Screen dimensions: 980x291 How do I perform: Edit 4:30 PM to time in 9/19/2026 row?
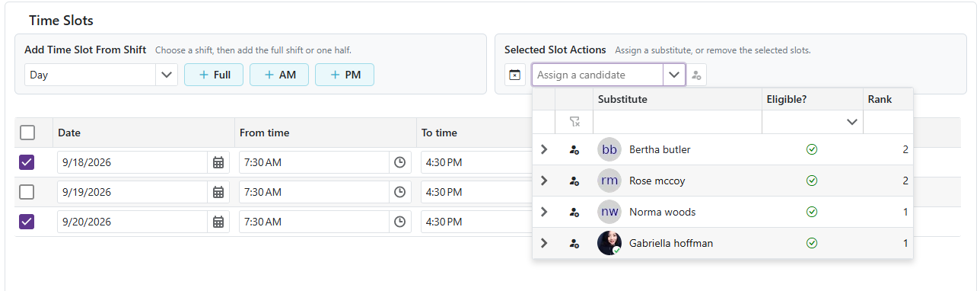point(476,192)
